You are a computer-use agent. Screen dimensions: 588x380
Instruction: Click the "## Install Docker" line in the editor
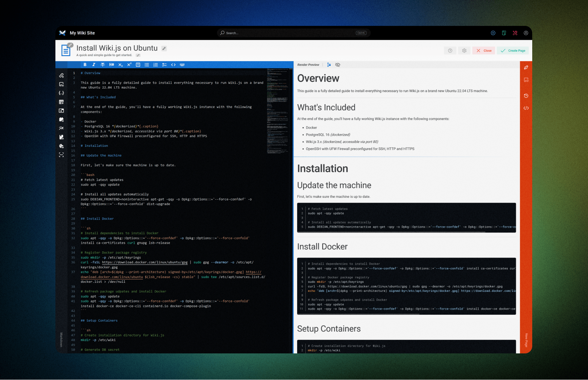tap(97, 219)
